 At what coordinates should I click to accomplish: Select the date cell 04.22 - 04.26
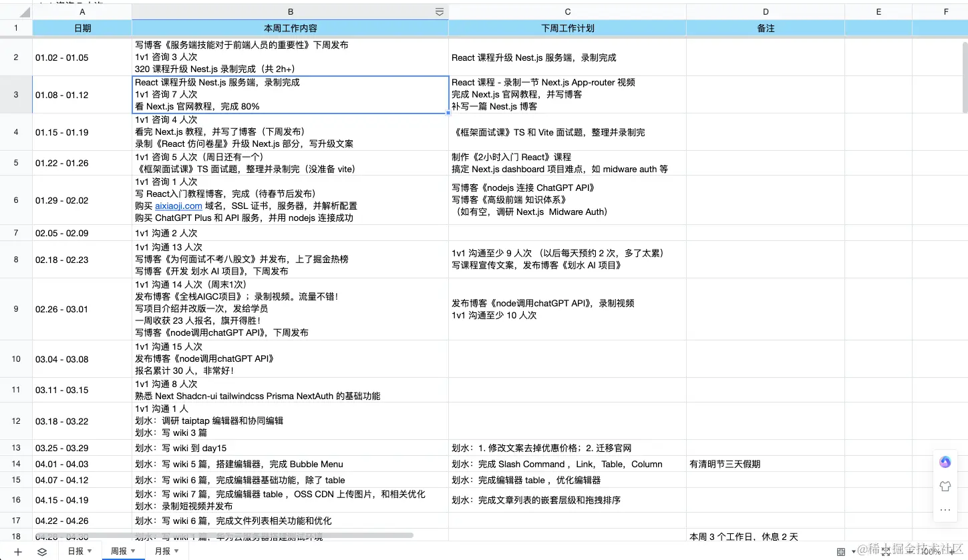point(82,521)
